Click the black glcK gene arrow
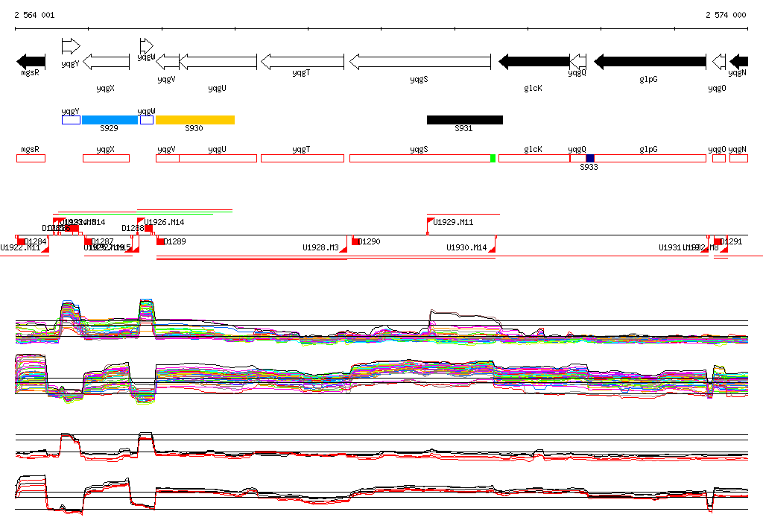The width and height of the screenshot is (763, 532). click(x=534, y=62)
